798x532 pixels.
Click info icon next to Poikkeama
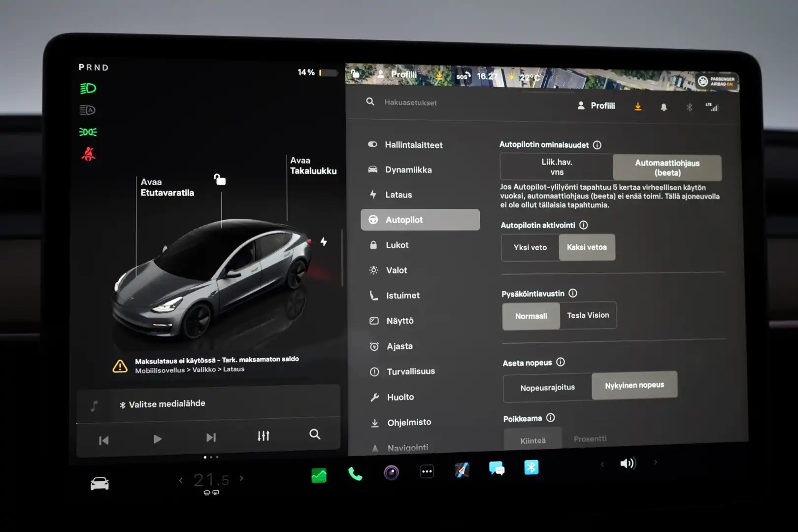click(x=551, y=418)
